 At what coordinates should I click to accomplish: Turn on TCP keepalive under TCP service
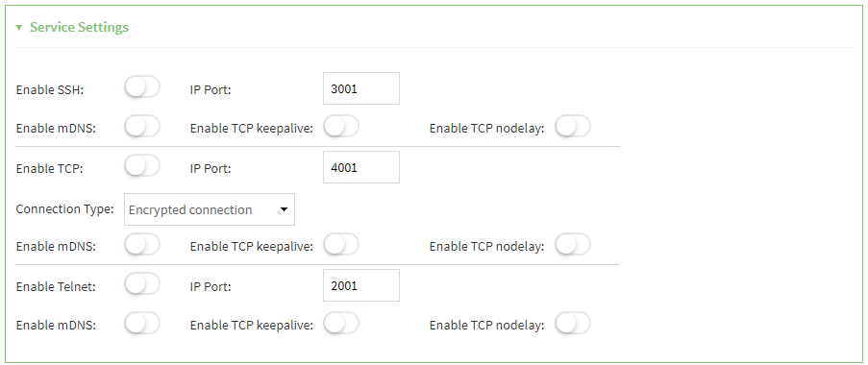click(x=341, y=245)
